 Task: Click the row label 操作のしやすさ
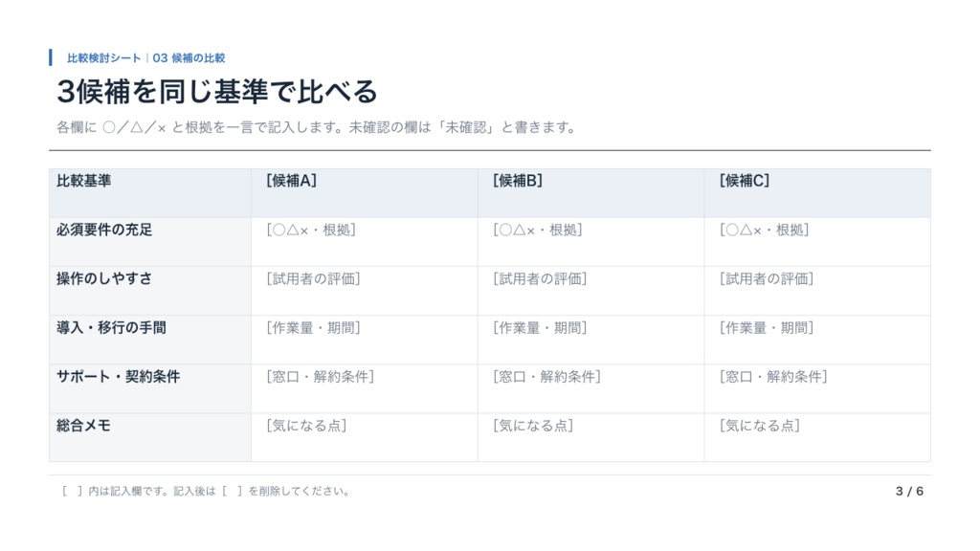tap(104, 278)
